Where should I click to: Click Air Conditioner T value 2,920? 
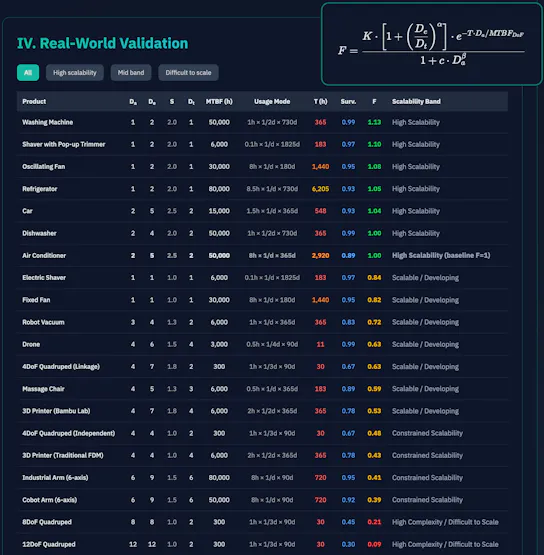[x=320, y=256]
